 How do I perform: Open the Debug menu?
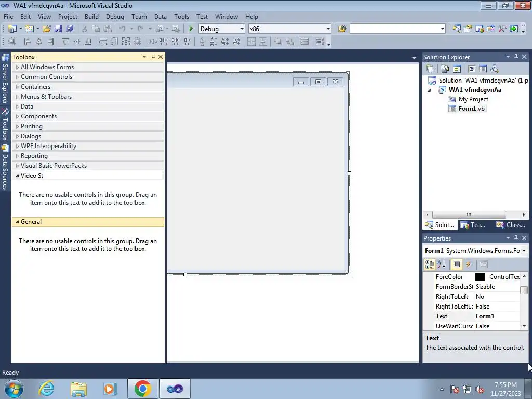coord(115,16)
